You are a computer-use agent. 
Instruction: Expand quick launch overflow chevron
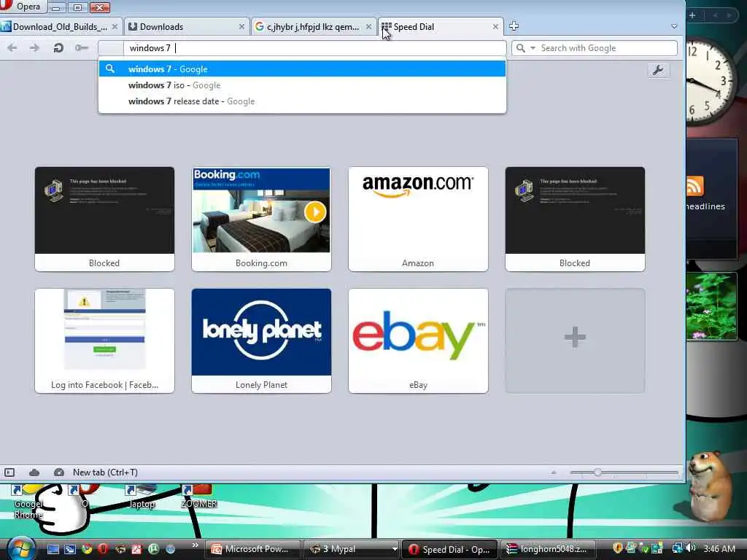pos(195,545)
